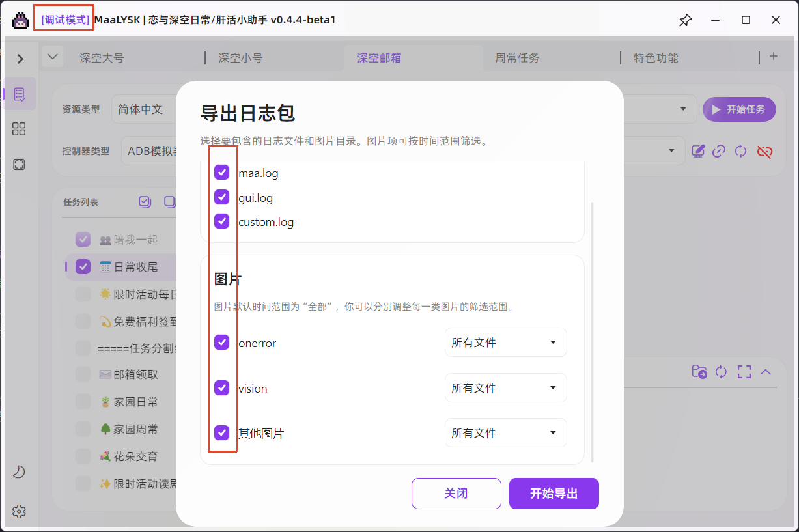Image resolution: width=799 pixels, height=532 pixels.
Task: Open the 其他图片 所有文件 dropdown
Action: click(505, 433)
